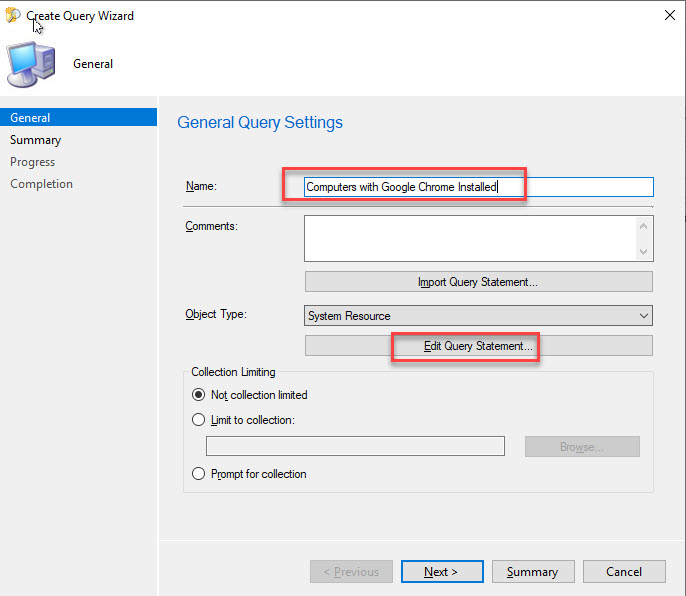Cancel the query wizard
This screenshot has height=596, width=686.
(x=624, y=572)
